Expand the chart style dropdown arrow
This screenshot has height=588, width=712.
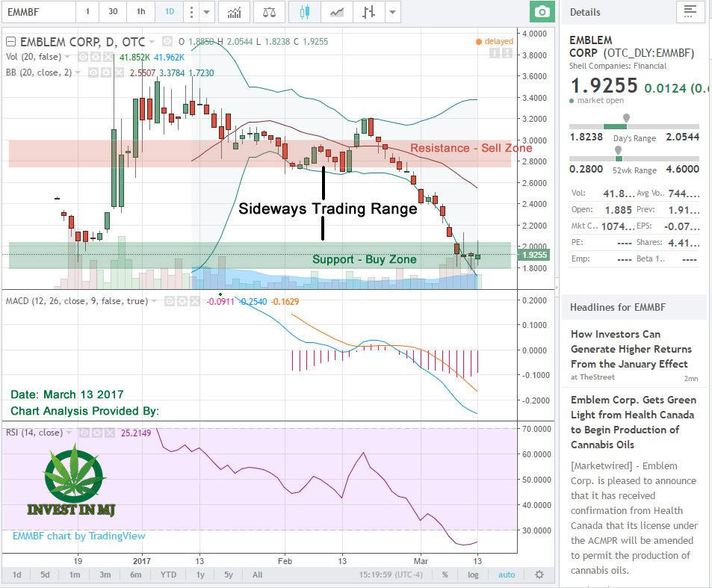pos(393,12)
